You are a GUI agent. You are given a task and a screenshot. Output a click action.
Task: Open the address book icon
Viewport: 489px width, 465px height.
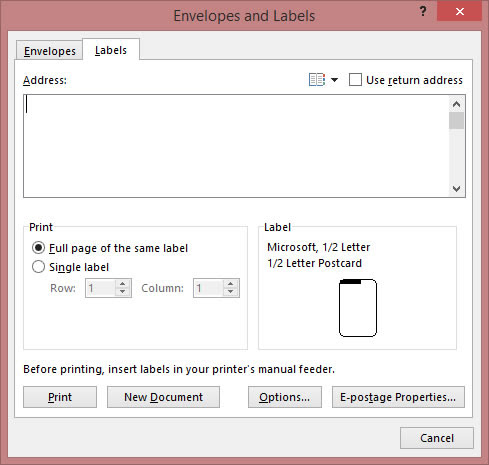[x=317, y=80]
